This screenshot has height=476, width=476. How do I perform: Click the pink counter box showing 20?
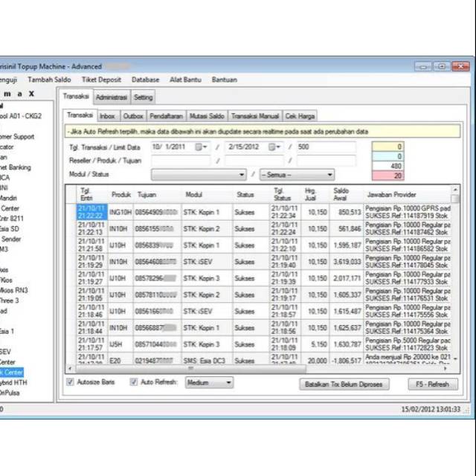coord(387,176)
